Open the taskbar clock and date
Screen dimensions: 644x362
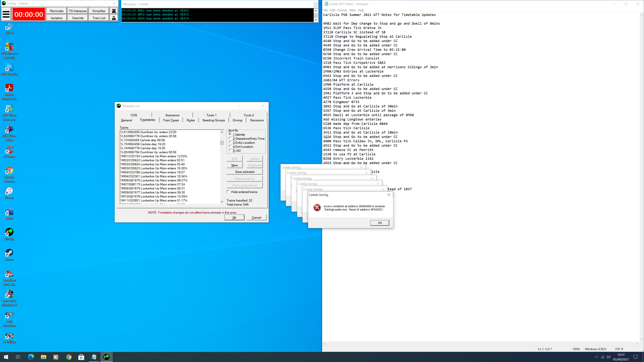tap(621, 357)
